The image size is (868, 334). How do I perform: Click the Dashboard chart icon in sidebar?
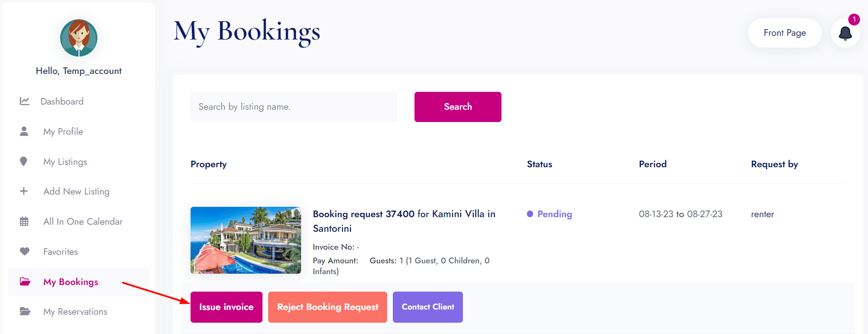(x=24, y=101)
